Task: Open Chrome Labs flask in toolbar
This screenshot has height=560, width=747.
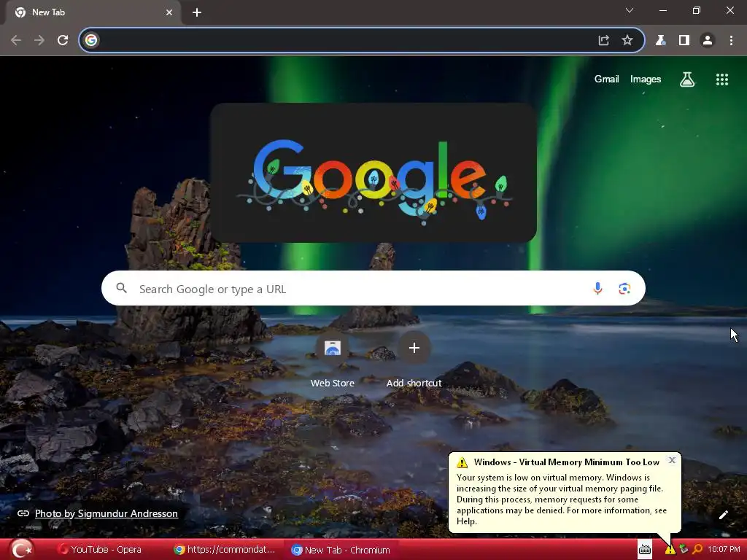Action: tap(660, 41)
